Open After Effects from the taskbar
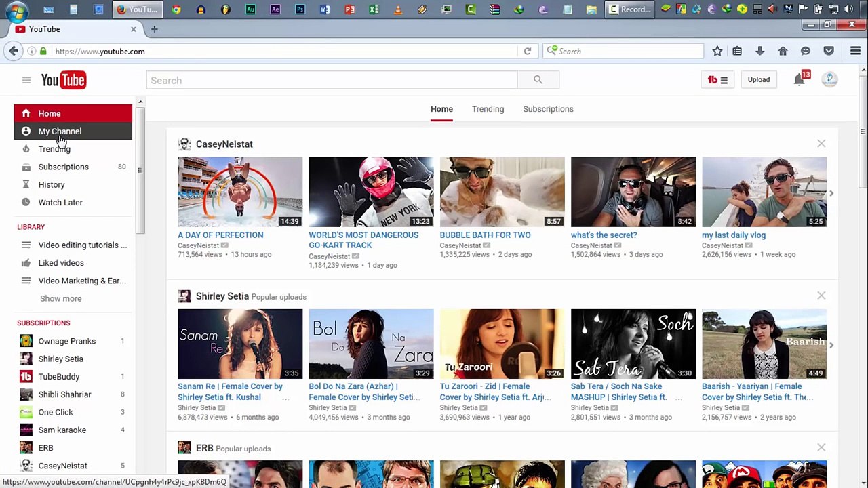868x488 pixels. coord(275,9)
